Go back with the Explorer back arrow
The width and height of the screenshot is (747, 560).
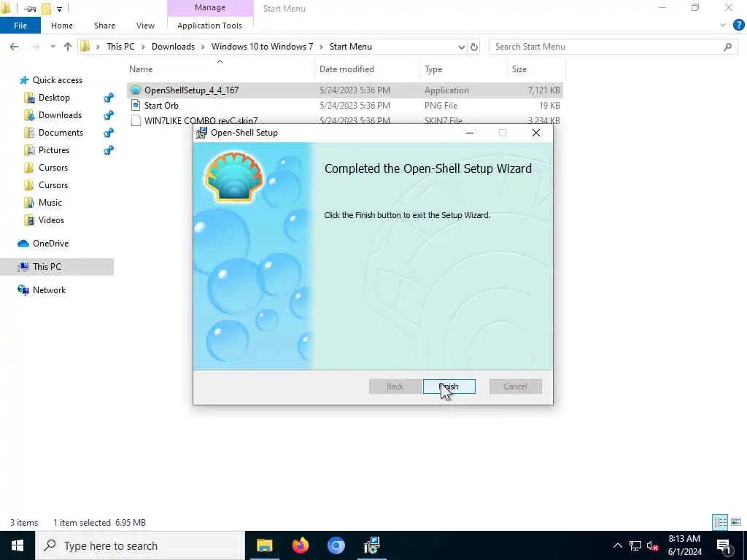tap(15, 47)
